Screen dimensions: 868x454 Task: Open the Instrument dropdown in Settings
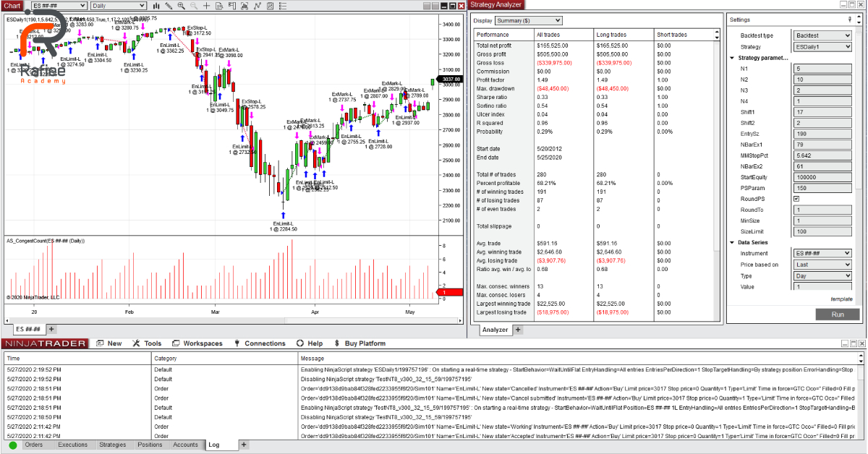tap(822, 254)
